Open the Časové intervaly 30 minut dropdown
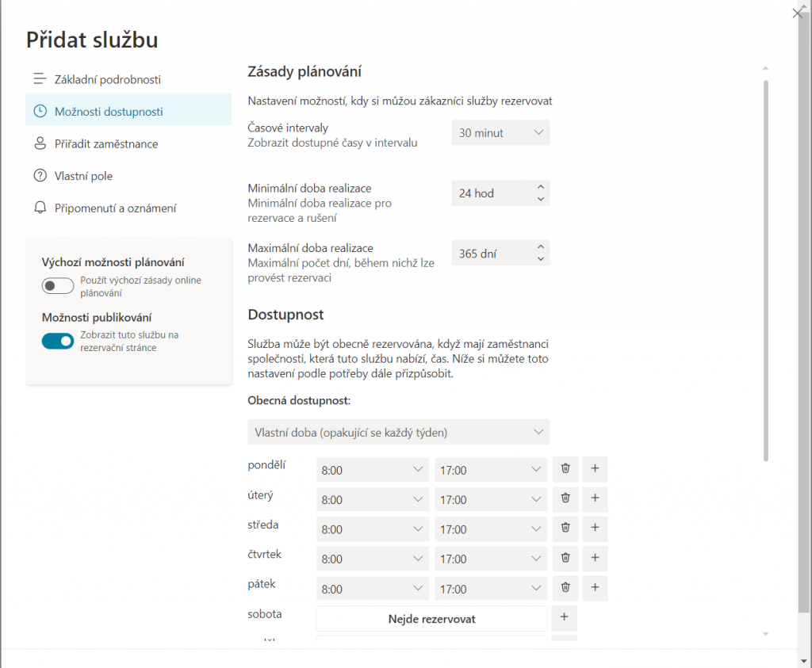 coord(500,133)
